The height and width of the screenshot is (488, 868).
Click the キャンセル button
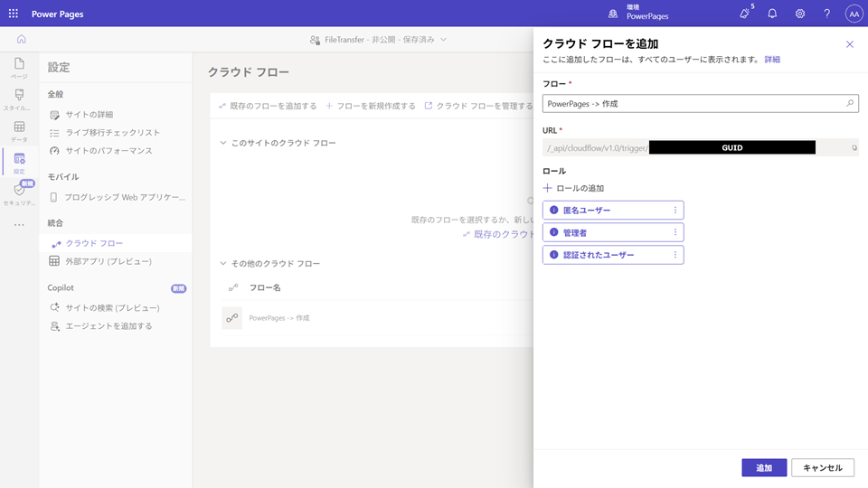[x=823, y=467]
